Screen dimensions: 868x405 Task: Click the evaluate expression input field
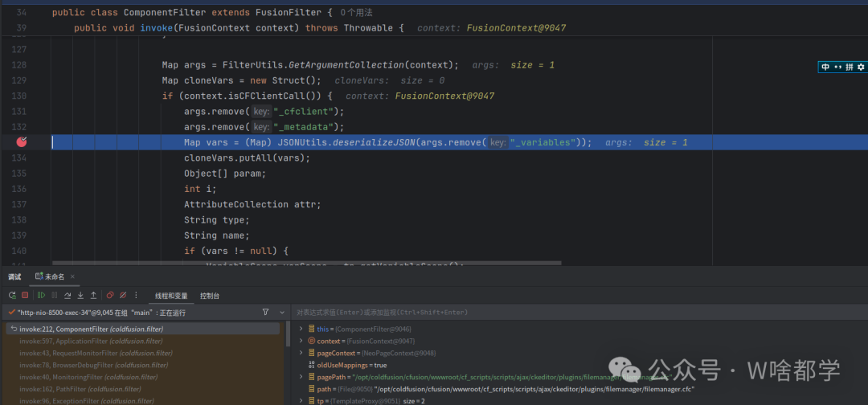(579, 313)
